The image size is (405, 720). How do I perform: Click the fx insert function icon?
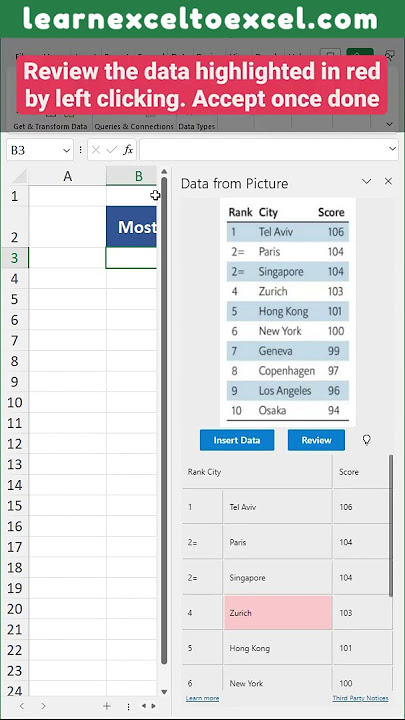pos(129,150)
